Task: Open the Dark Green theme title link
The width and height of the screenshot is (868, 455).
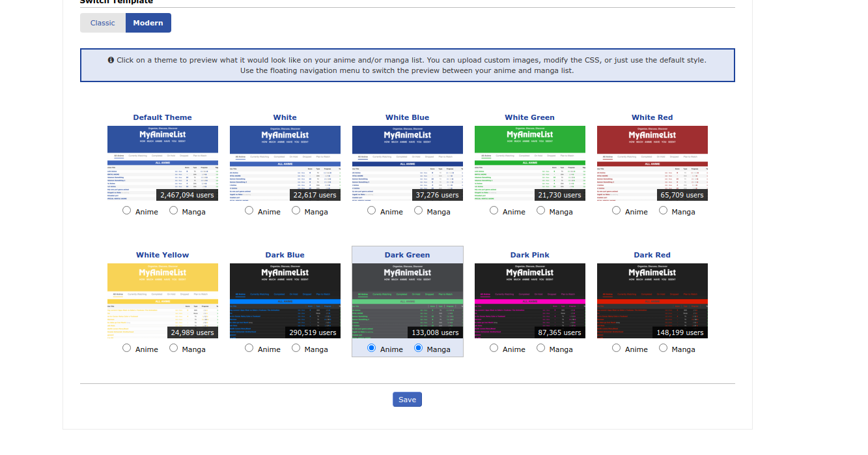Action: click(x=408, y=255)
